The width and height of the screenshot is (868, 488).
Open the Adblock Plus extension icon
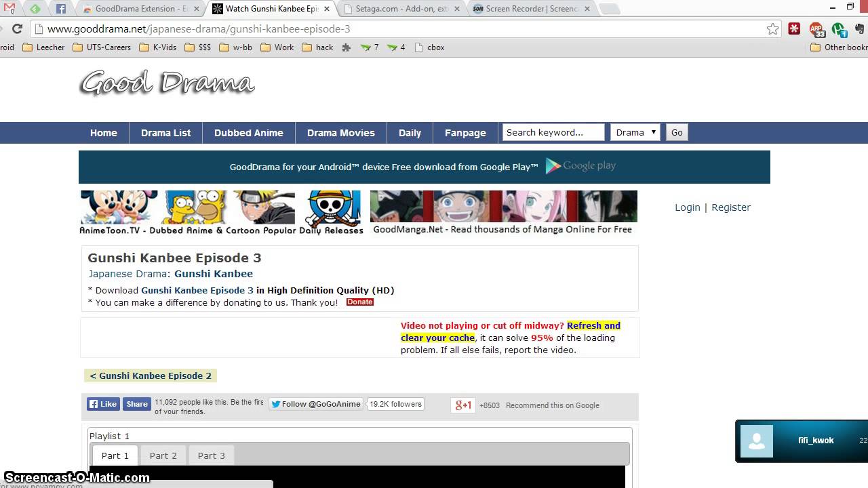(817, 29)
